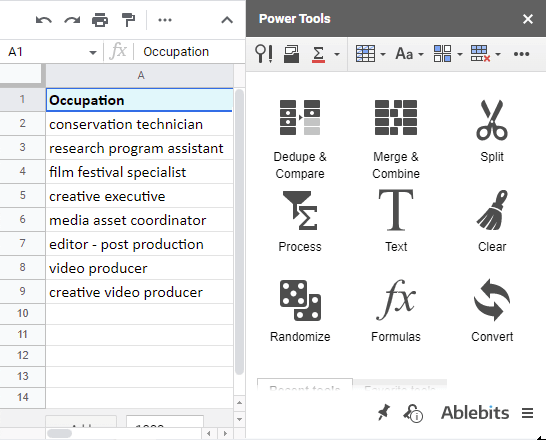The image size is (546, 440).
Task: Open the Ablebits hamburger menu
Action: 528,413
